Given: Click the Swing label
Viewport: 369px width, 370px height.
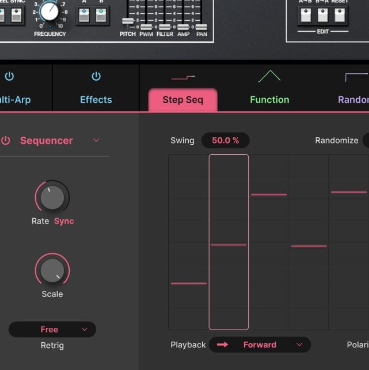Looking at the screenshot, I should (x=182, y=140).
